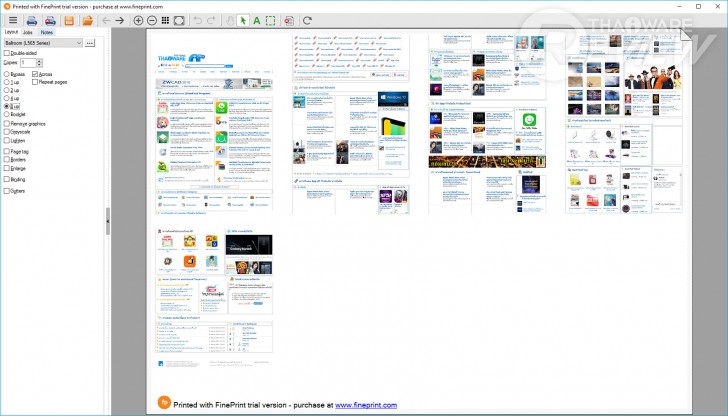Zoom out with the minus circle icon

pyautogui.click(x=152, y=20)
